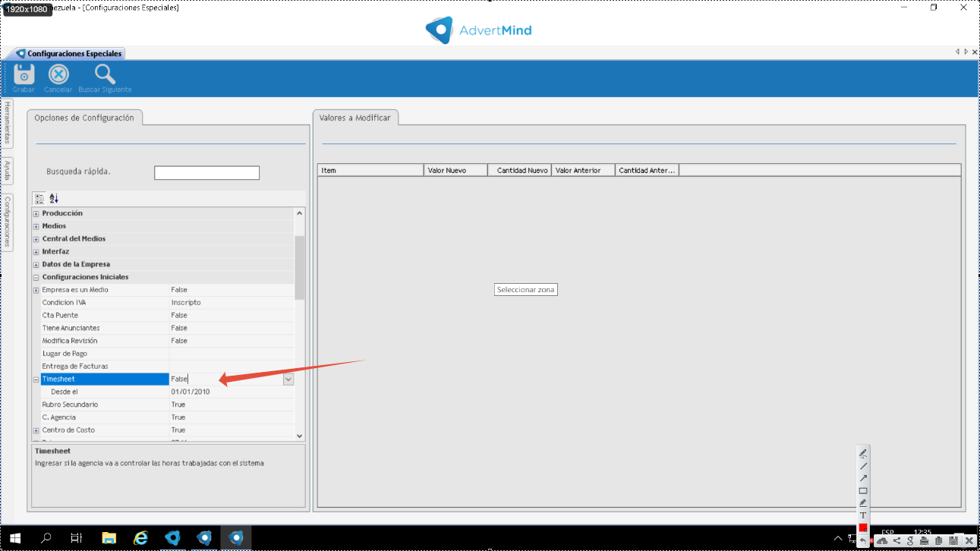Sort properties alphabetically with A-Z icon
The height and width of the screenshot is (551, 980).
click(54, 198)
